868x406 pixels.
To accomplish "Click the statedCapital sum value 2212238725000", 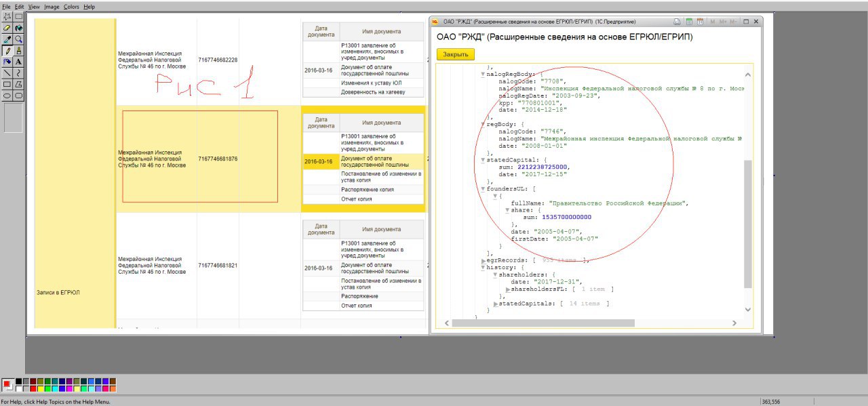I will pyautogui.click(x=542, y=167).
